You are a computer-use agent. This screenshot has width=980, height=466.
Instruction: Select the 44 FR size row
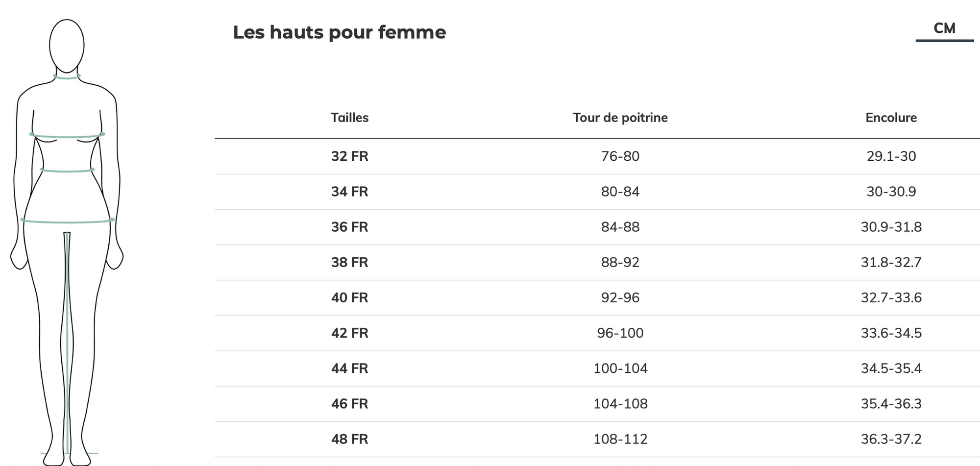pyautogui.click(x=597, y=368)
